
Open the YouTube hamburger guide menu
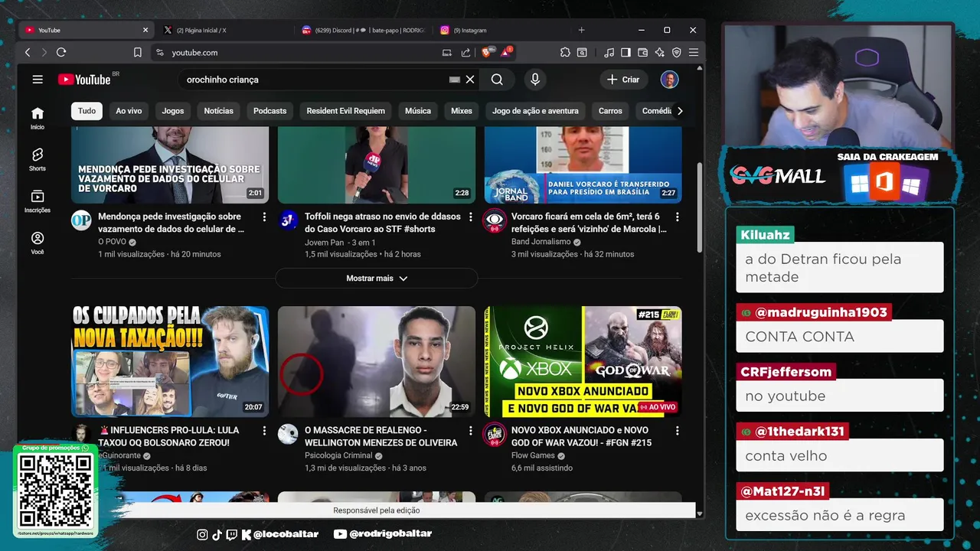(38, 80)
